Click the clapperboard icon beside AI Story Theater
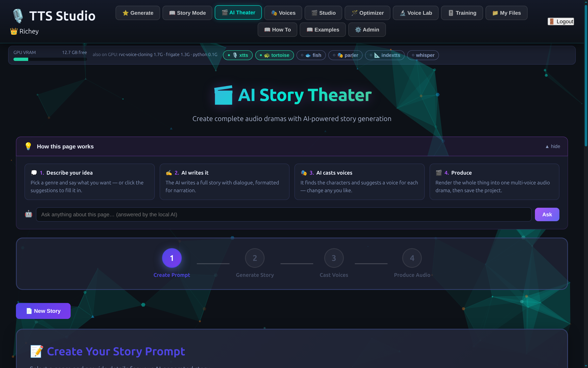Image resolution: width=588 pixels, height=368 pixels. (223, 95)
